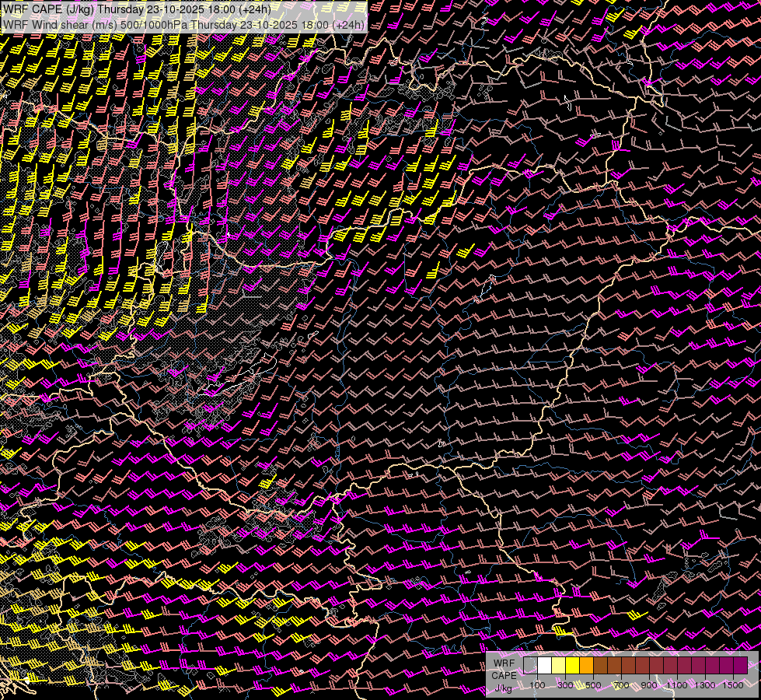Click the 900 label in legend
The image size is (761, 700).
point(649,685)
